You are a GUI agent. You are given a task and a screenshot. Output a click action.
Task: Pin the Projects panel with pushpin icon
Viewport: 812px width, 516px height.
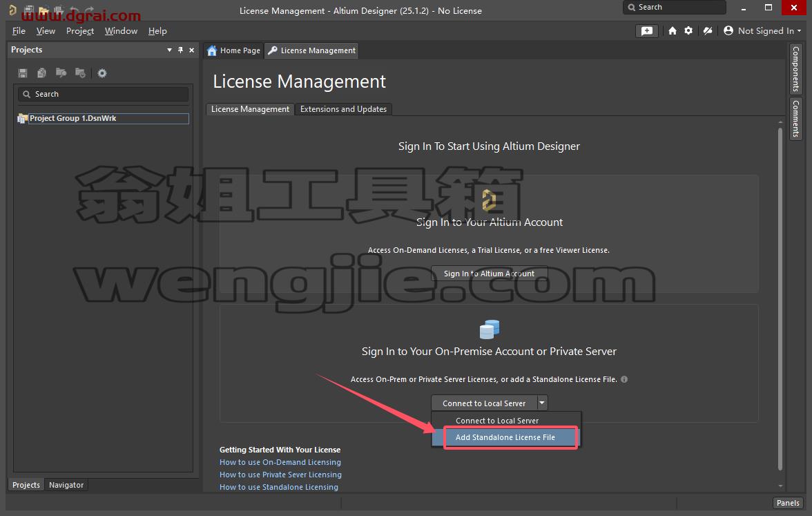(x=180, y=50)
